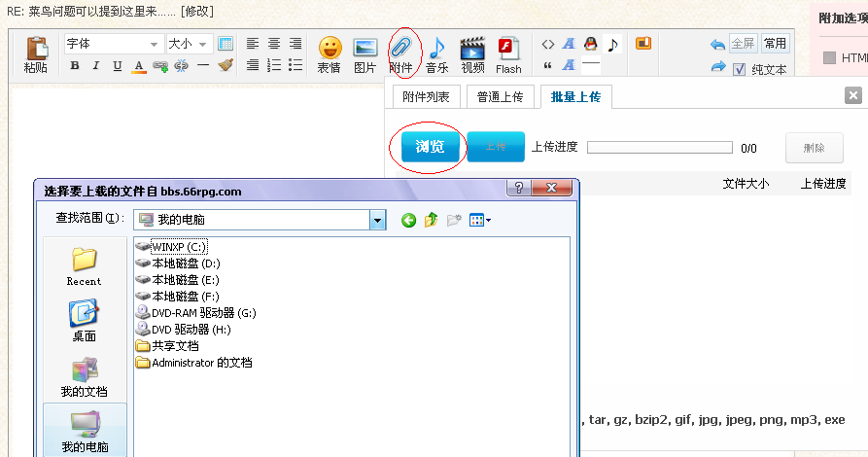Open Recent in dialog sidebar
Viewport: 868px width, 457px height.
(85, 266)
